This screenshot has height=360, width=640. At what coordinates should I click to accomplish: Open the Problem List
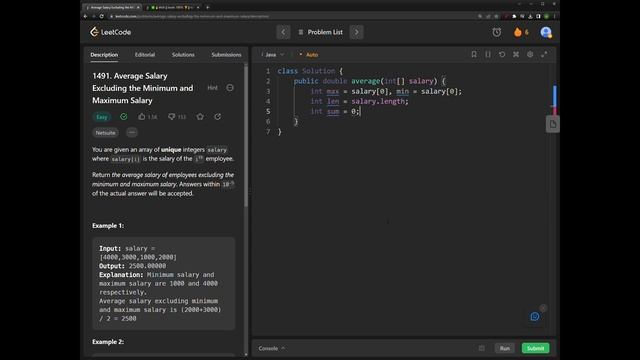click(x=321, y=32)
